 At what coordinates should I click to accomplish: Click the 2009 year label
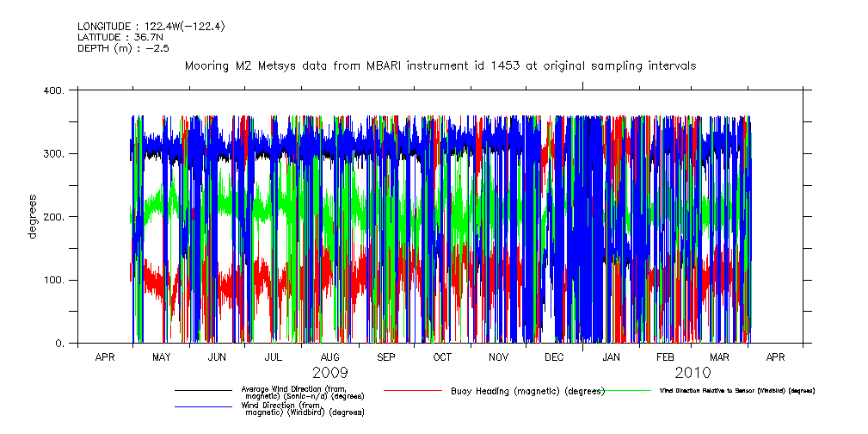[329, 373]
